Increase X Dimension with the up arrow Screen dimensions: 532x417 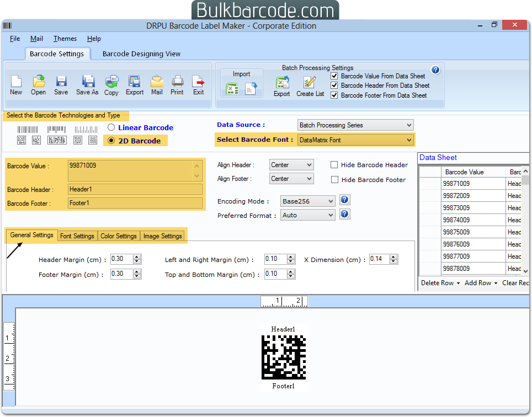coord(393,256)
